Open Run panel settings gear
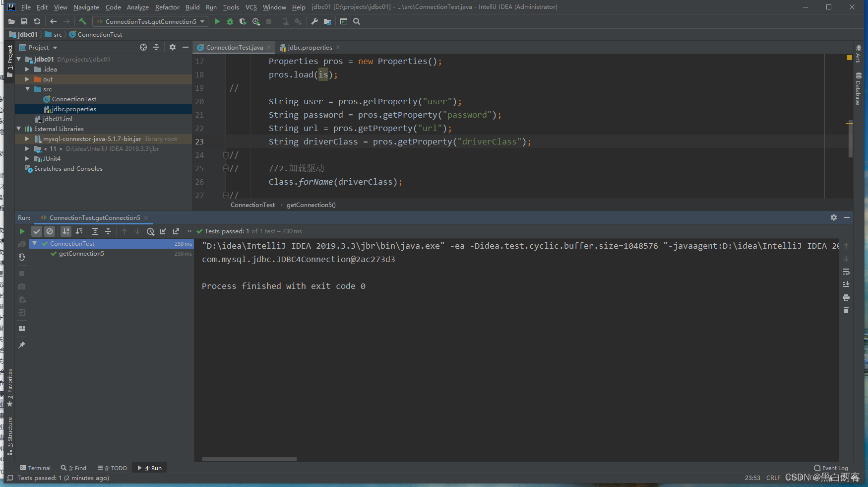This screenshot has width=868, height=487. (x=834, y=217)
